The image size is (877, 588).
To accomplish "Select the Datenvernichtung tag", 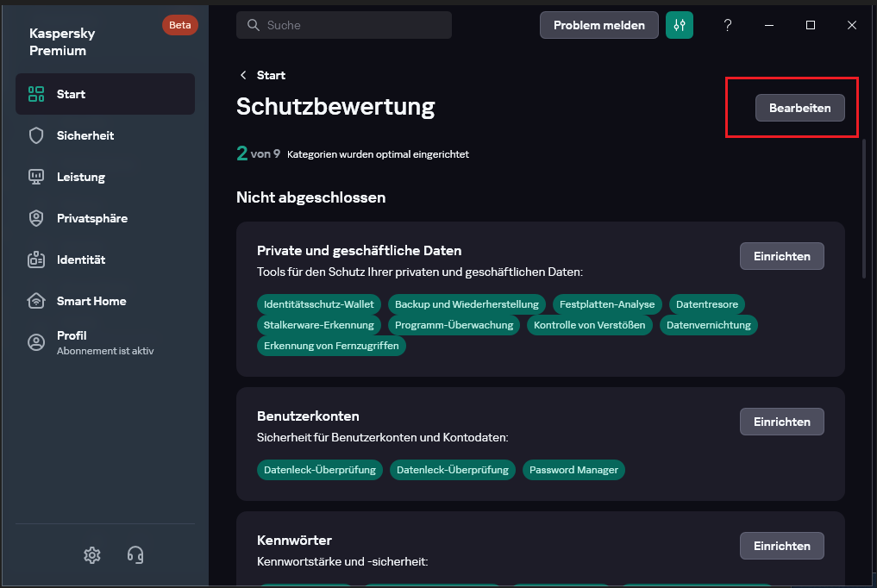I will click(709, 325).
